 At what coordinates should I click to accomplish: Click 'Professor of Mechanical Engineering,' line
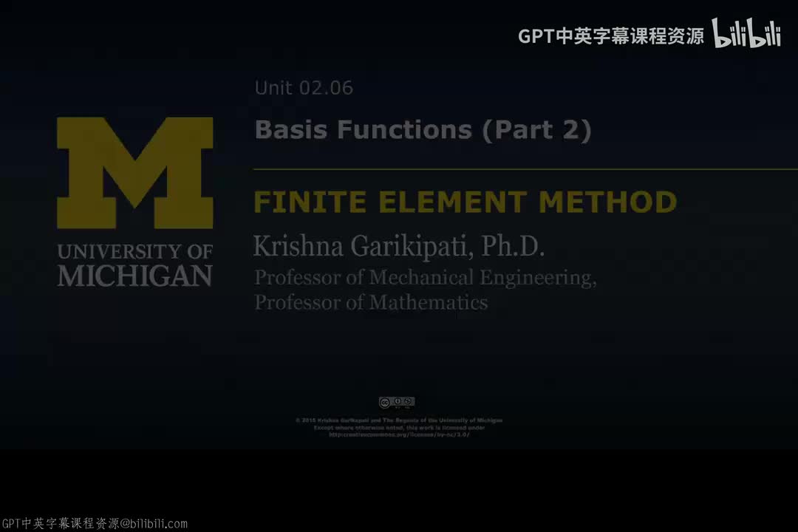click(425, 278)
